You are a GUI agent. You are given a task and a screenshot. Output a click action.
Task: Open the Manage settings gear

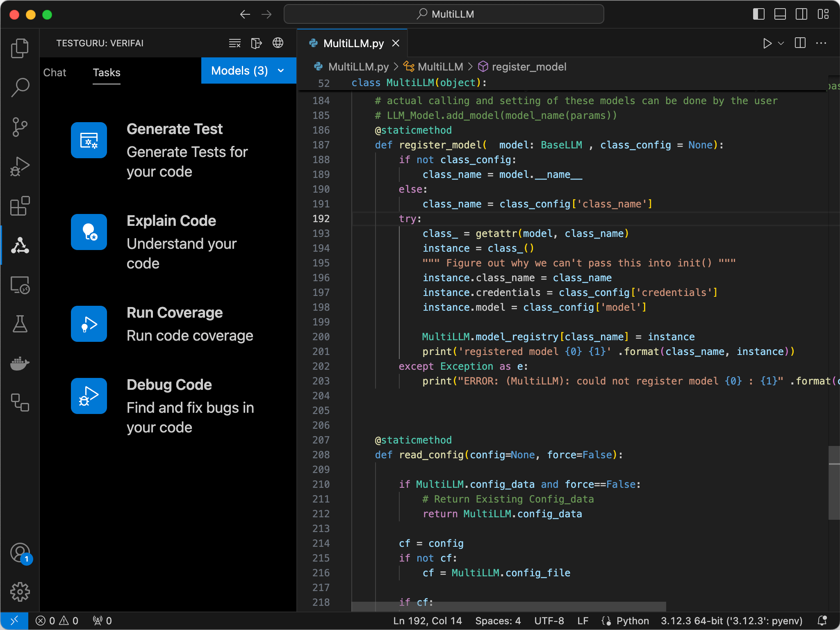pyautogui.click(x=20, y=592)
